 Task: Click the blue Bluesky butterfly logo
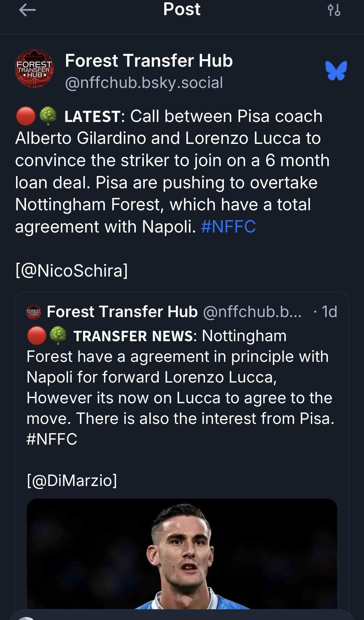[336, 71]
